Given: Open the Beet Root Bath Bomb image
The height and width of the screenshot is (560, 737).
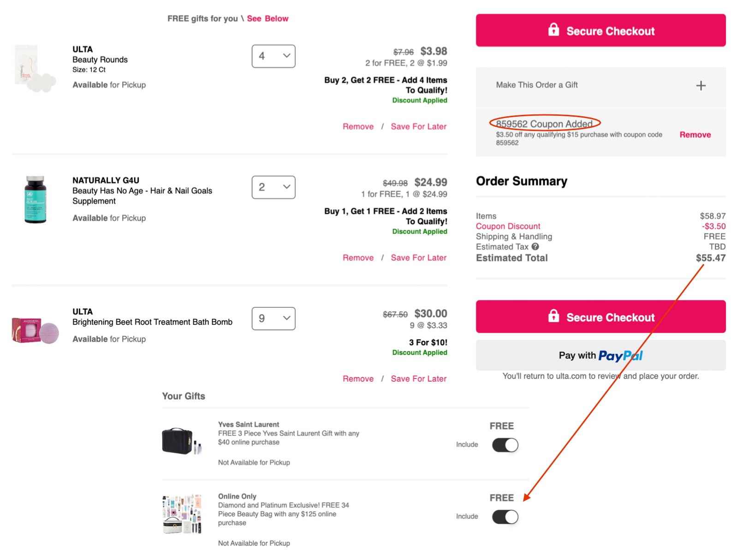Looking at the screenshot, I should [x=36, y=330].
